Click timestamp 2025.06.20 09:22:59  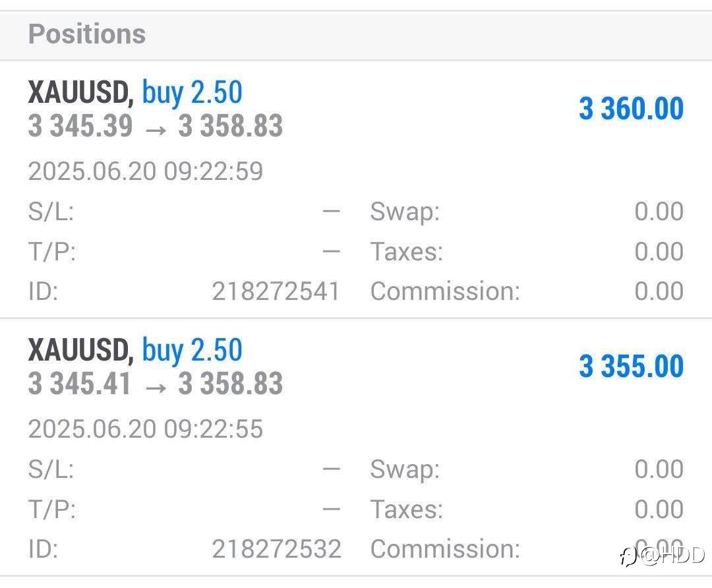(x=145, y=171)
